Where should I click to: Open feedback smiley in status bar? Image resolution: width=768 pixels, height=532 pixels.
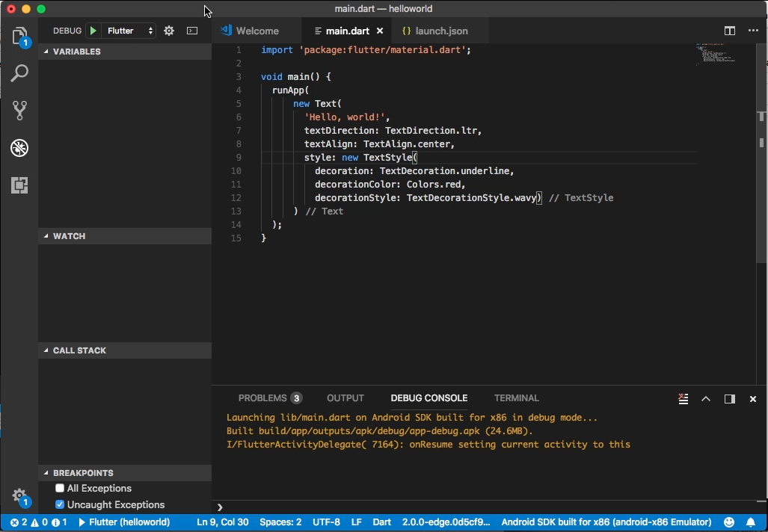pos(729,522)
